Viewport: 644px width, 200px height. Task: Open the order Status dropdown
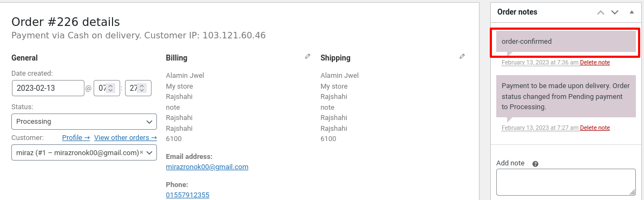click(x=84, y=122)
